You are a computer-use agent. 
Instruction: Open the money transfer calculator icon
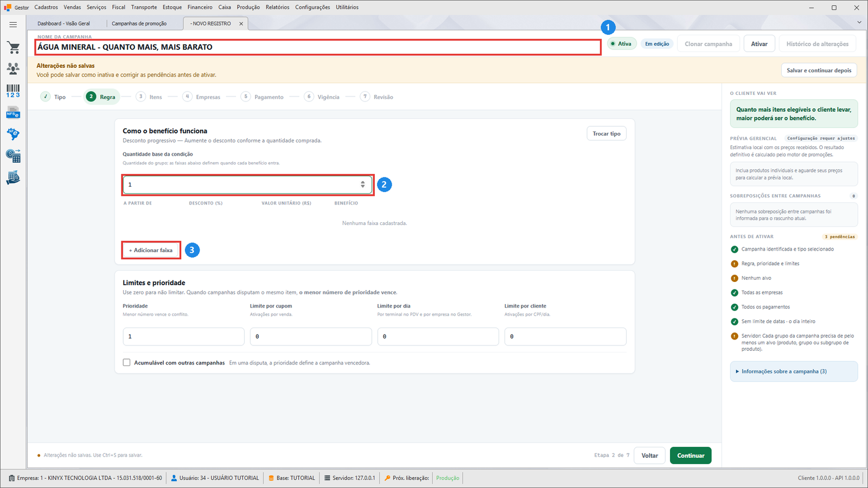13,156
